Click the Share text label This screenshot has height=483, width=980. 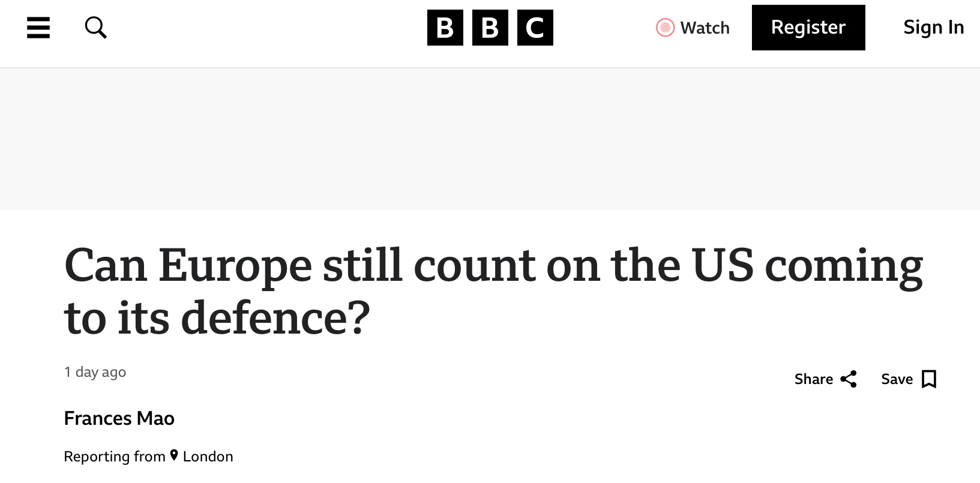pos(814,379)
